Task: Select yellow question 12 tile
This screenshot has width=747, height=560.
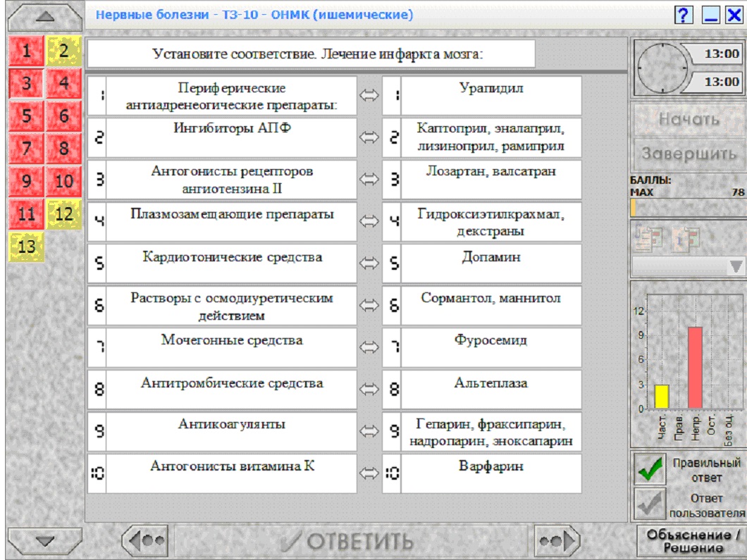Action: 64,214
